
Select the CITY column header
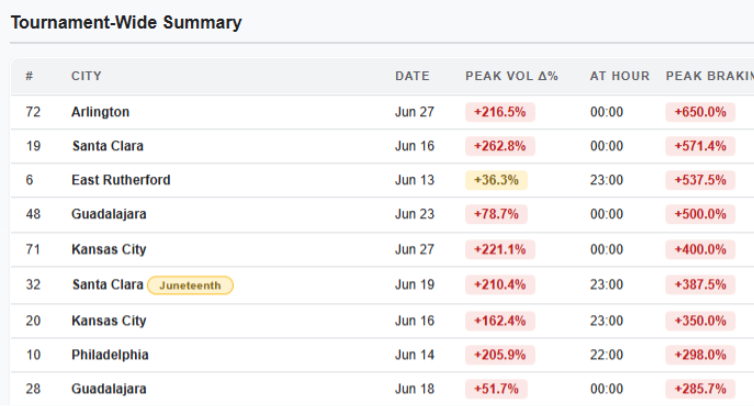coord(87,76)
